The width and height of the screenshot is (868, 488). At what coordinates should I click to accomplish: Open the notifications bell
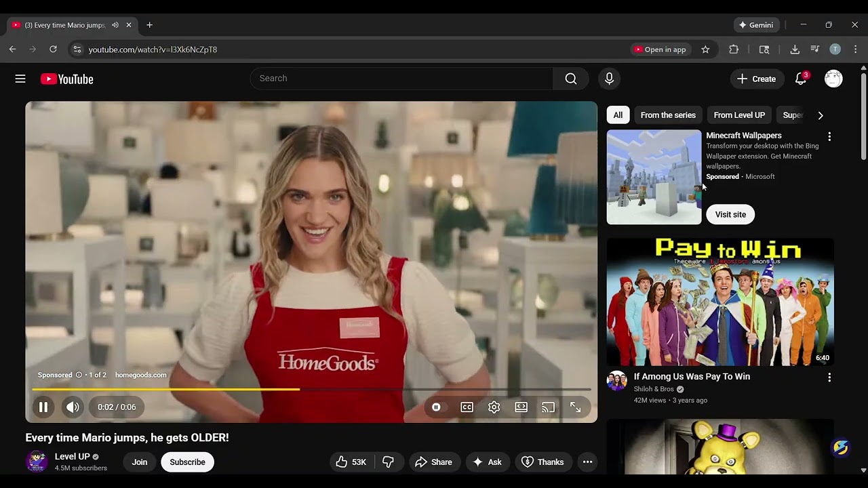pyautogui.click(x=801, y=79)
